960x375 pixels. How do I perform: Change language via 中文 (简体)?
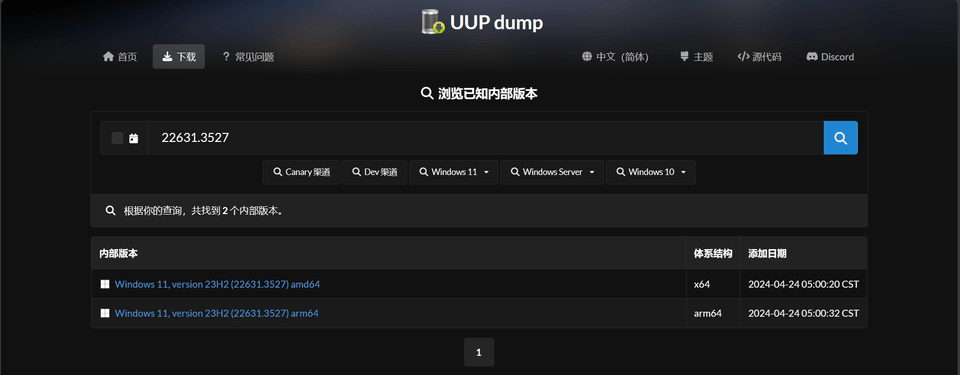[615, 57]
